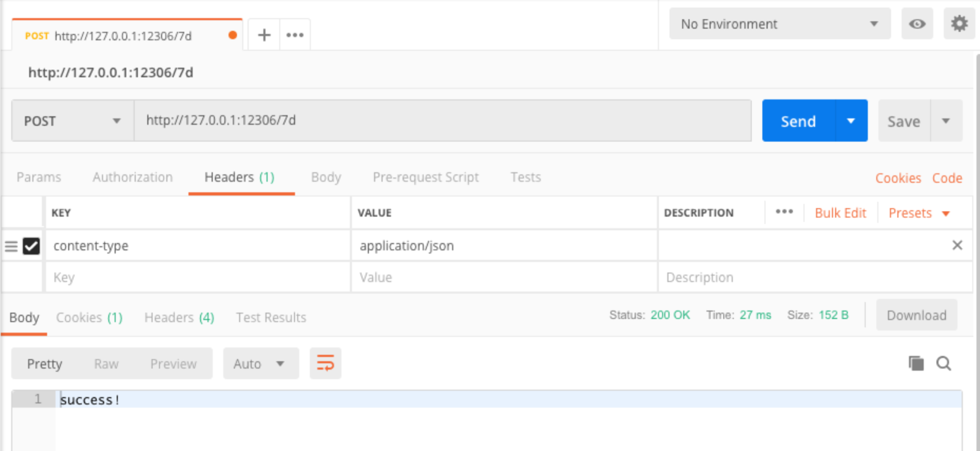The width and height of the screenshot is (980, 451).
Task: Click the empty Description placeholder field
Action: click(x=815, y=277)
